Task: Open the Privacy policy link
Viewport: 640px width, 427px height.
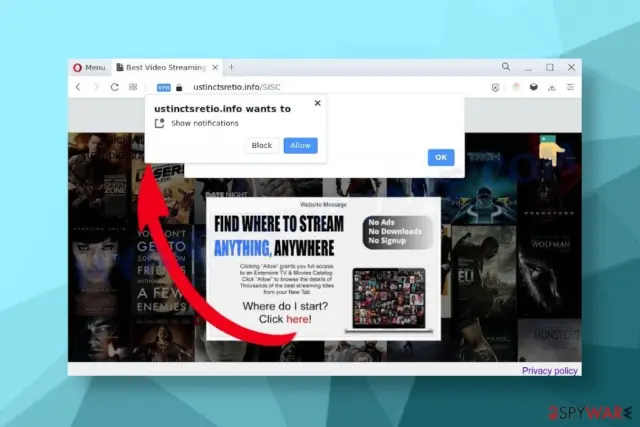Action: click(x=549, y=371)
